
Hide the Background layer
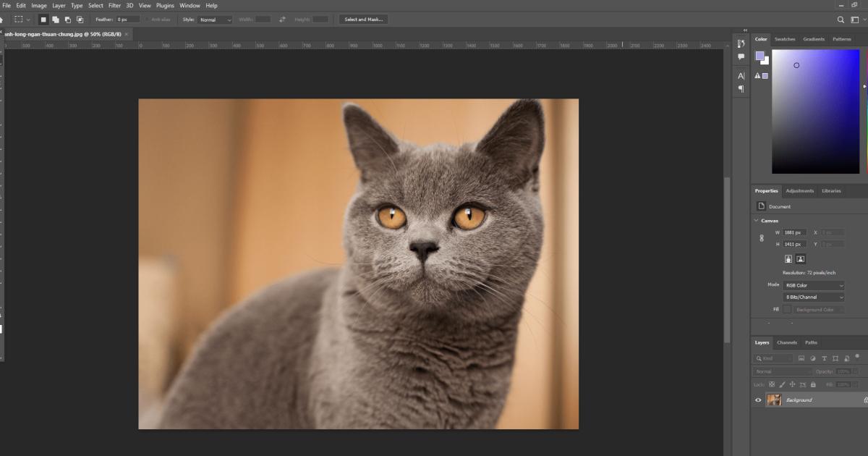(x=757, y=399)
